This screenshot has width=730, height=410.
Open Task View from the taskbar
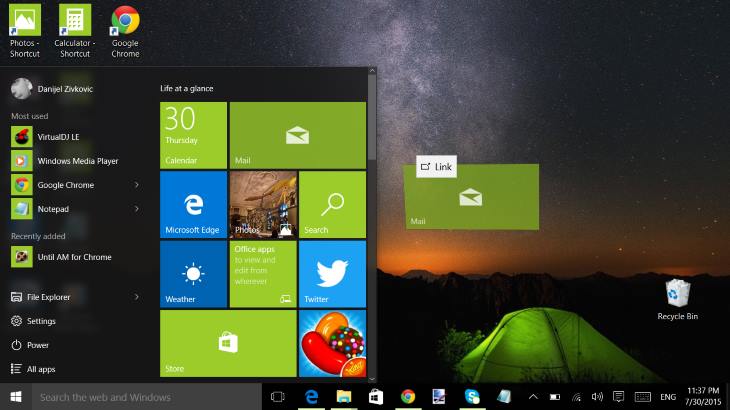(277, 397)
